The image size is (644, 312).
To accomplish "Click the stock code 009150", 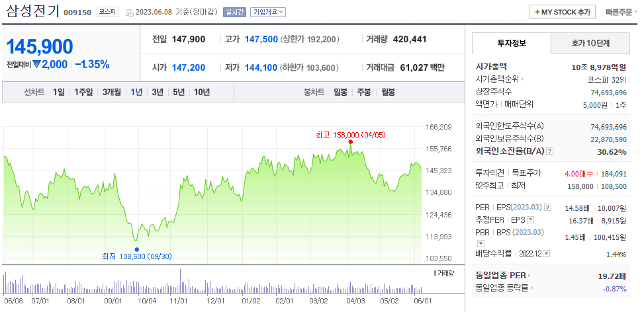I will [77, 13].
